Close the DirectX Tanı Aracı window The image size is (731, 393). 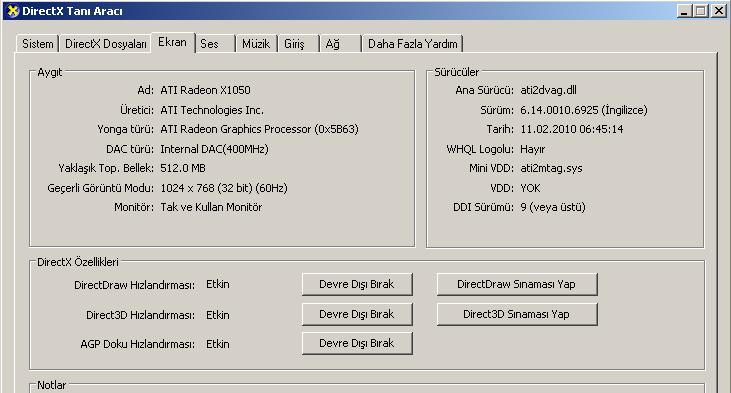click(718, 11)
